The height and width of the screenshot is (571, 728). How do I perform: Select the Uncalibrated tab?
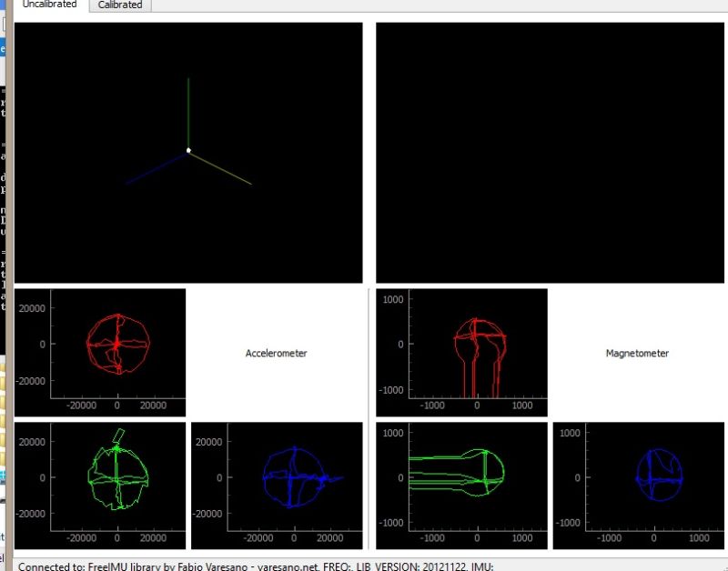(x=48, y=4)
